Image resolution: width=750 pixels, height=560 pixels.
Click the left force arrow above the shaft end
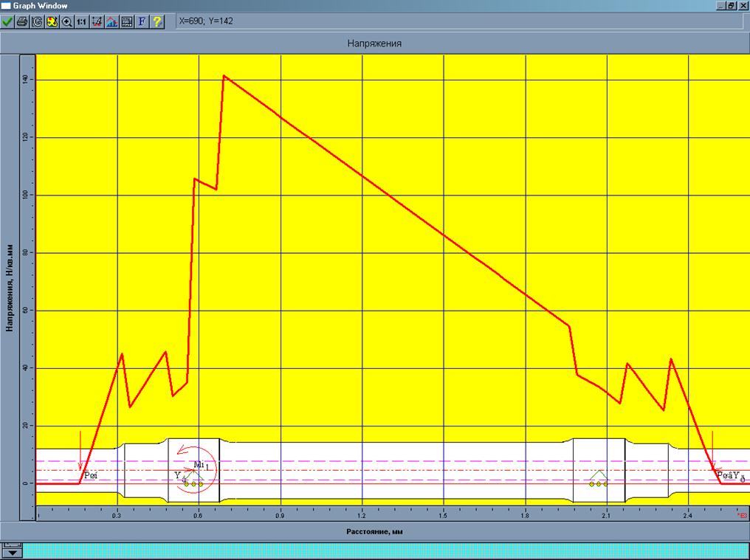pos(80,451)
